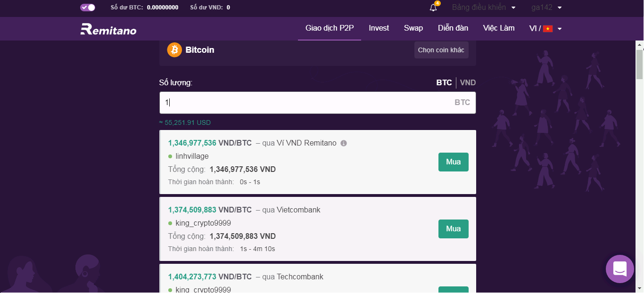Screen dimensions: 644x293
Task: Click Số dư BTC balance 0.00000000
Action: click(x=163, y=8)
